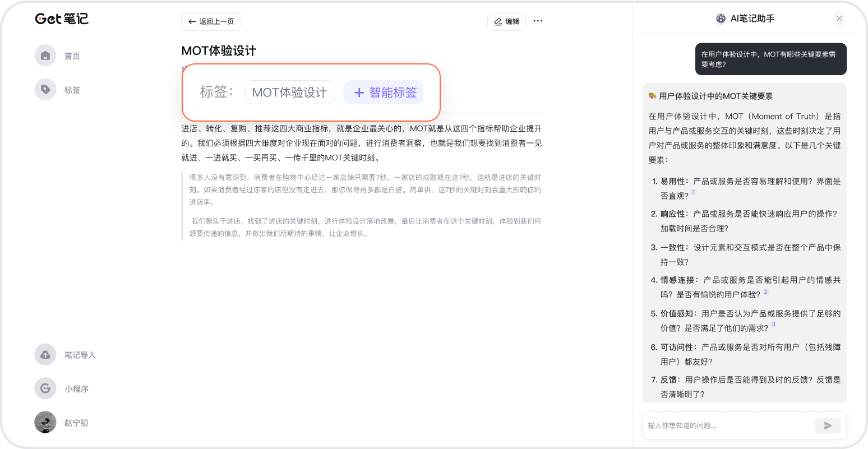Select the MOT体验设计 tag chip
868x449 pixels.
pyautogui.click(x=289, y=92)
